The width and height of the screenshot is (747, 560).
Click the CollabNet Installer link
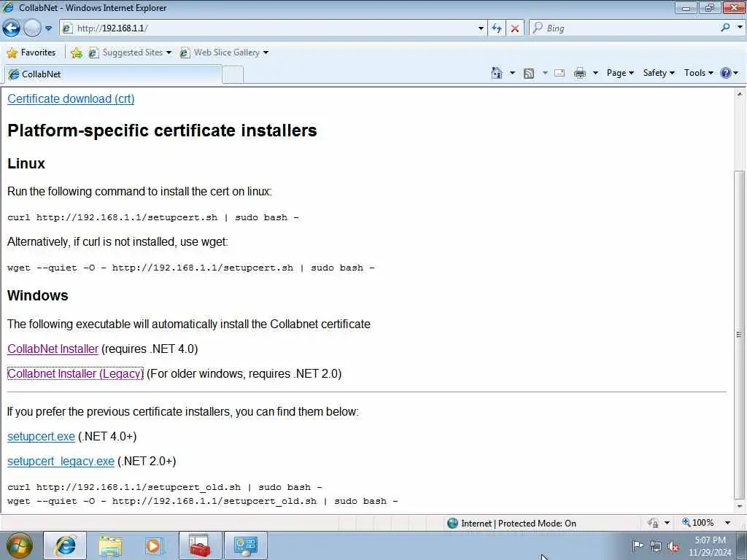pyautogui.click(x=53, y=349)
